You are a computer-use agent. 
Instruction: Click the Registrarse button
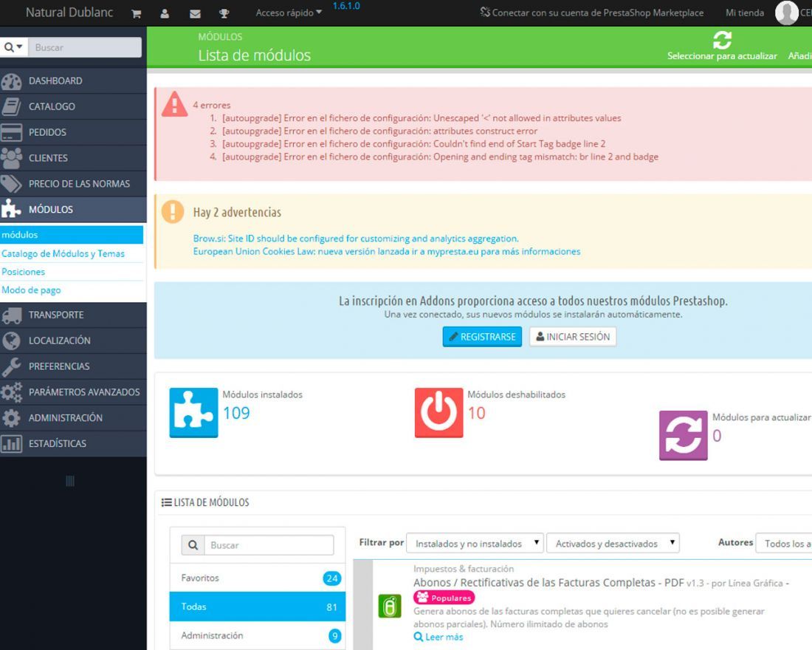(482, 337)
